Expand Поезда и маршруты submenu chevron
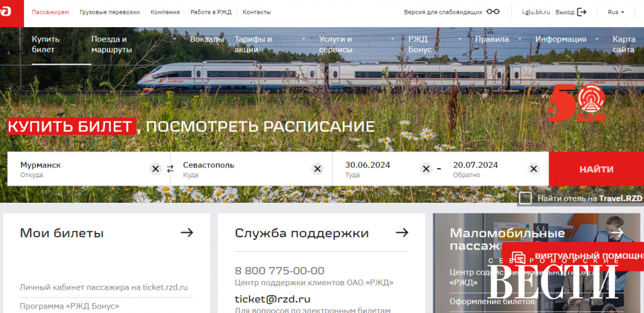 pos(175,39)
